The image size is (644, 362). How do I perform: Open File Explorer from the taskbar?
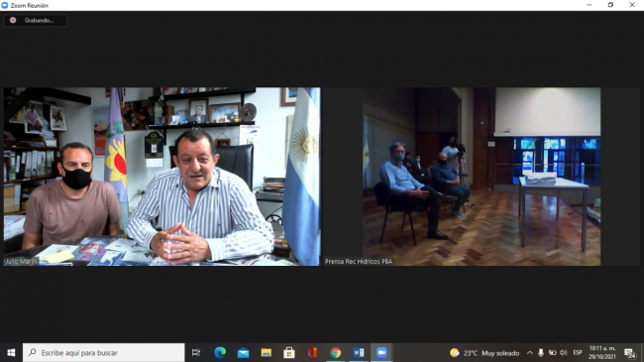(x=267, y=352)
